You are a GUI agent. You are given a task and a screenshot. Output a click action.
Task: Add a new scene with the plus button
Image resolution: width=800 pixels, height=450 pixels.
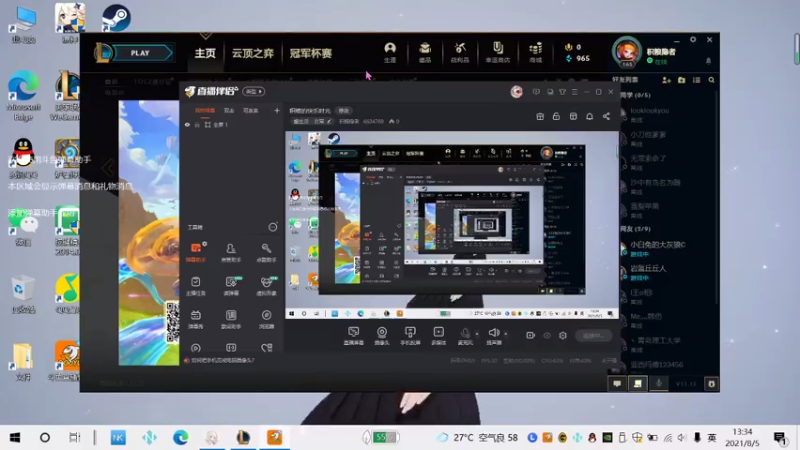point(277,110)
